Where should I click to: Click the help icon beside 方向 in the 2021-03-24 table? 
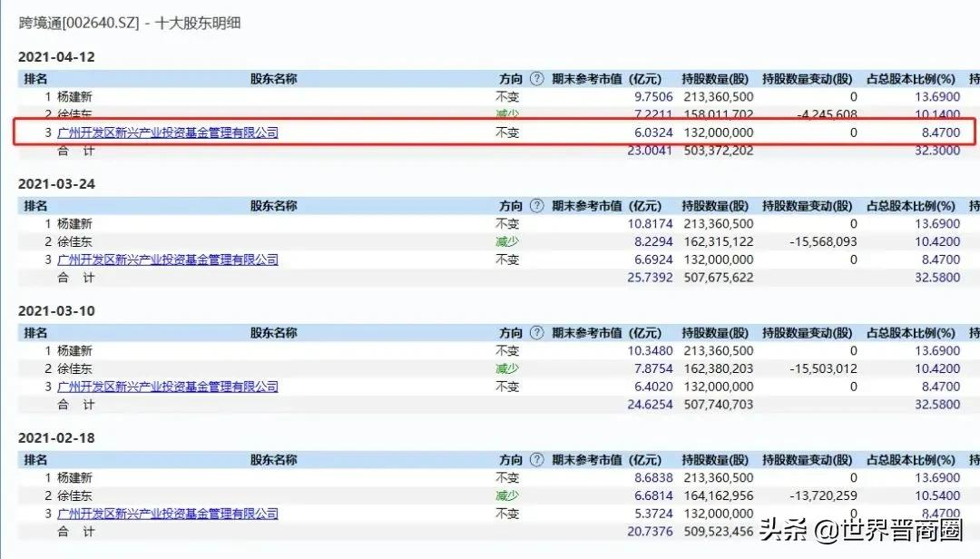click(x=536, y=206)
